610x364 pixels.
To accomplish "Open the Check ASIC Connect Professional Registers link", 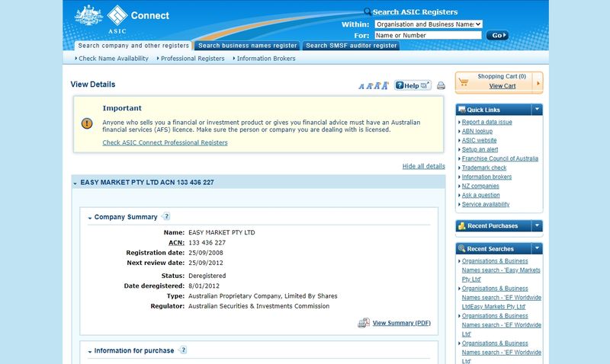I will click(x=165, y=142).
